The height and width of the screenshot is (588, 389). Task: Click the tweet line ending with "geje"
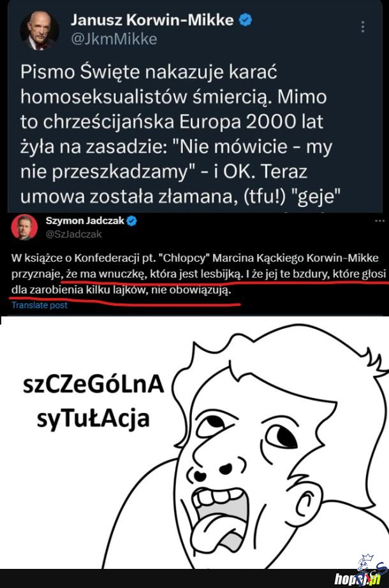(x=180, y=196)
